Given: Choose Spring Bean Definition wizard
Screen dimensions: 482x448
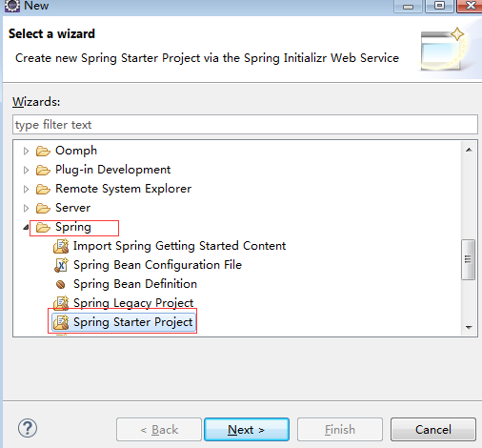Looking at the screenshot, I should [135, 284].
